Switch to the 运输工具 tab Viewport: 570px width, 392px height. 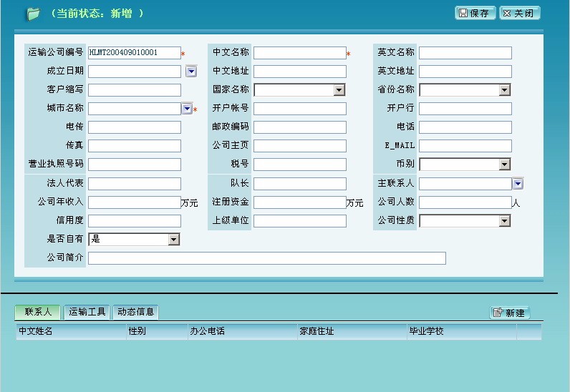(87, 312)
